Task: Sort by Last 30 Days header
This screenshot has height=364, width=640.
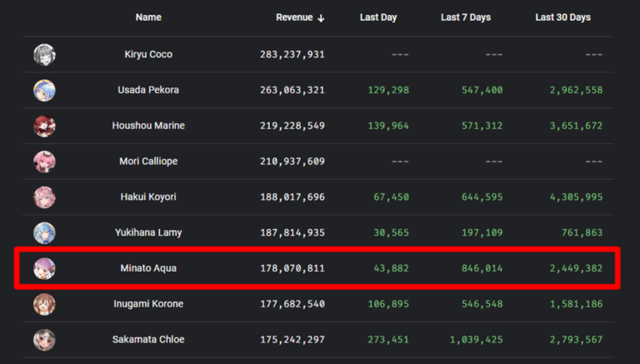Action: click(562, 17)
